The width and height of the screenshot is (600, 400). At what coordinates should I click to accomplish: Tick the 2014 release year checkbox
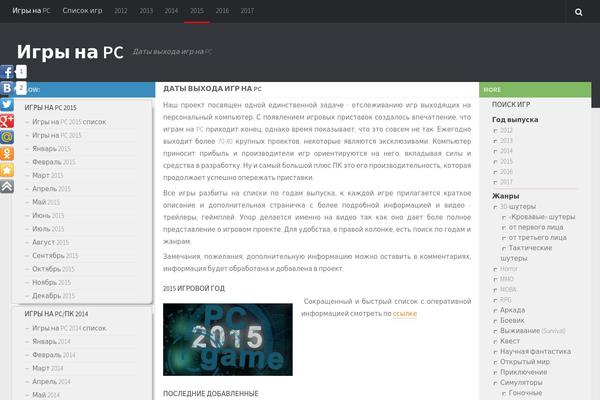(495, 152)
